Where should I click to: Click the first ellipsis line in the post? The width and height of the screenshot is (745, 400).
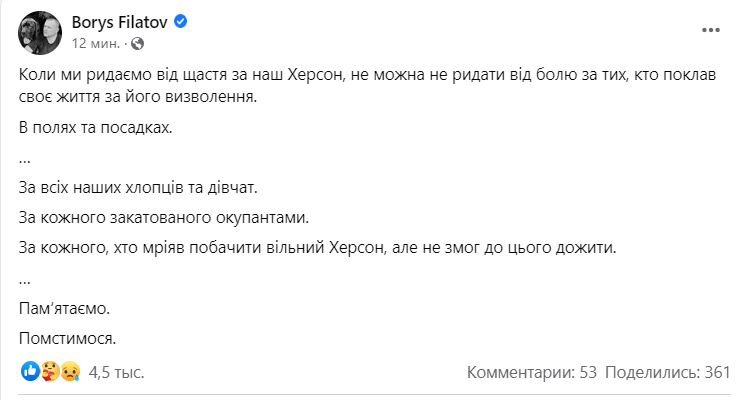(x=25, y=158)
